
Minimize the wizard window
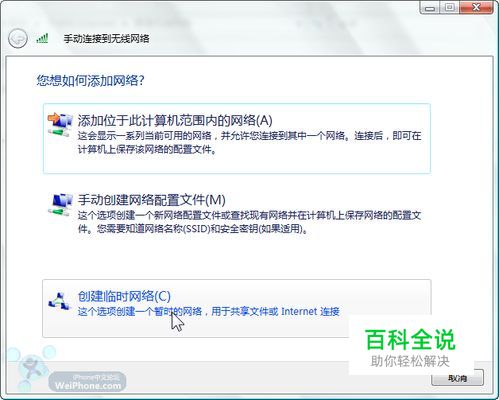coord(430,8)
